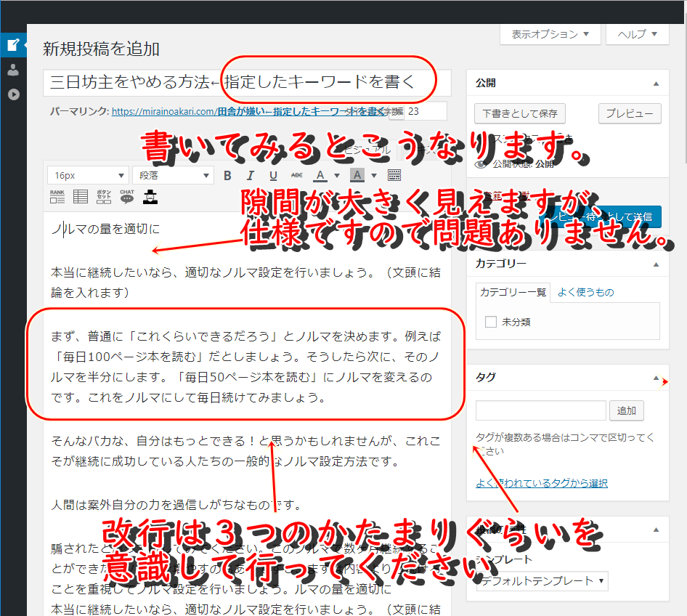Image resolution: width=687 pixels, height=616 pixels.
Task: Apply text color with A icon
Action: pos(320,176)
